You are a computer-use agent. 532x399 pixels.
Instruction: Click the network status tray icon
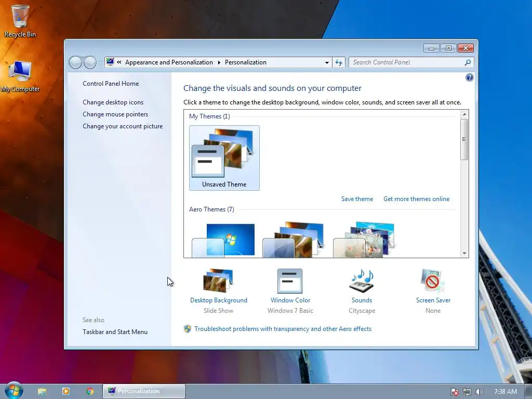coord(467,392)
